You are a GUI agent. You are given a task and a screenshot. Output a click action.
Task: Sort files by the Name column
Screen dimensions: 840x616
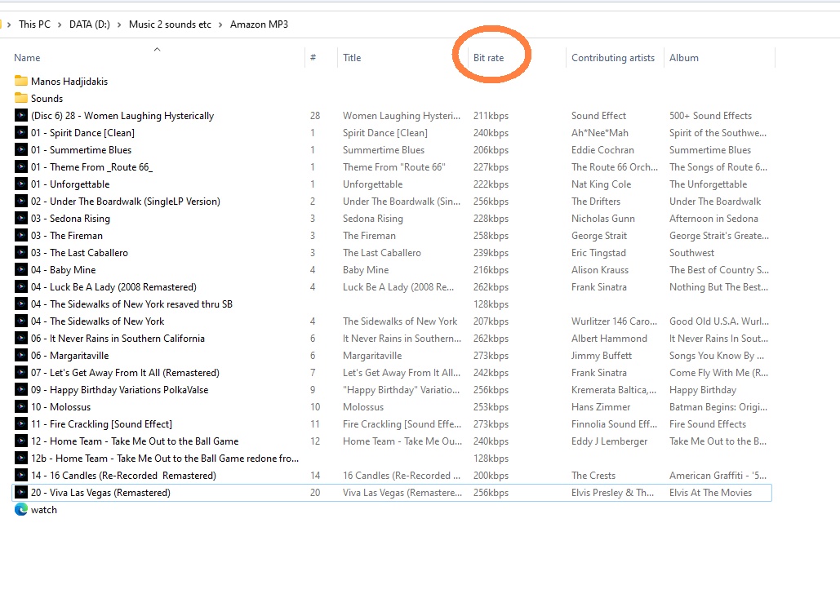[27, 57]
